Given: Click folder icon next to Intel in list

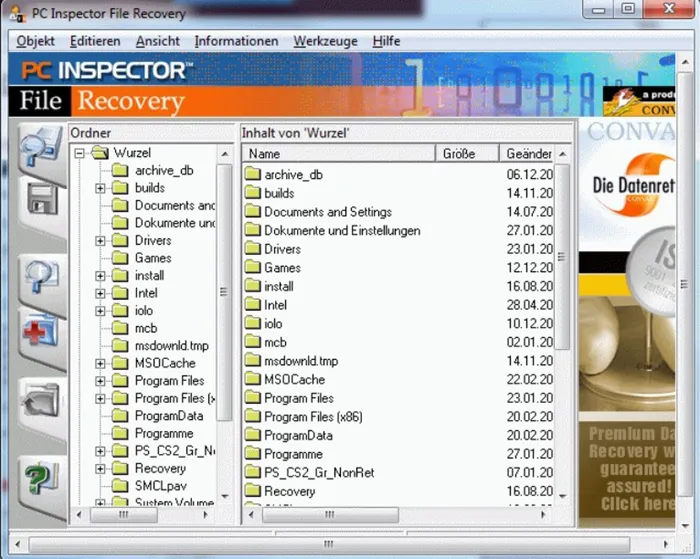Looking at the screenshot, I should pos(253,305).
